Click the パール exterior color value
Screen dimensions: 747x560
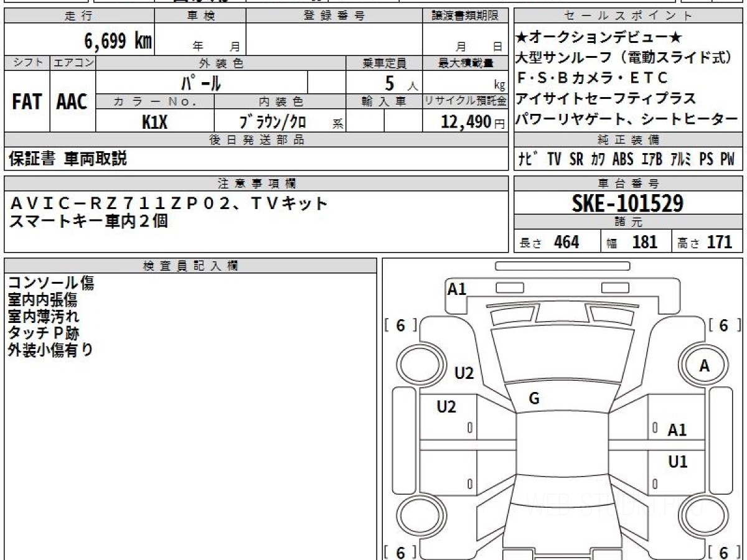[201, 82]
